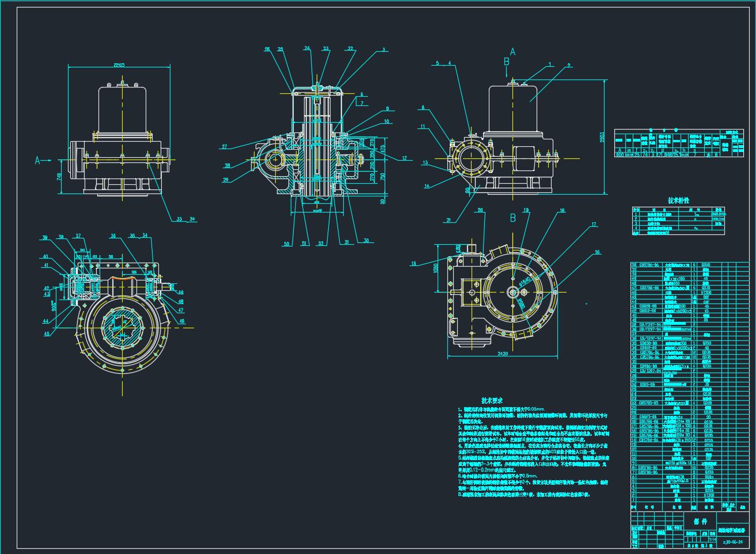756x554 pixels.
Task: Click balloon number 17 leader label
Action: click(594, 225)
